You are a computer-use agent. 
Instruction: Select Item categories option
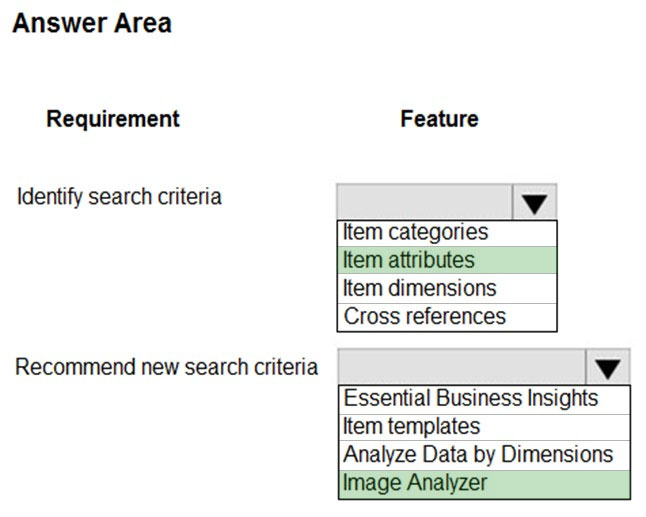[x=447, y=233]
